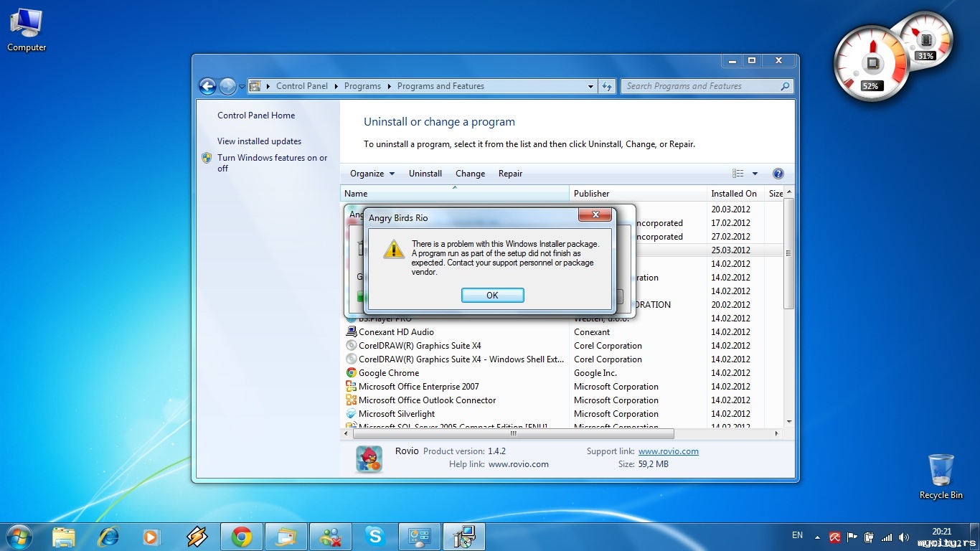Refresh the Programs and Features list

point(607,86)
